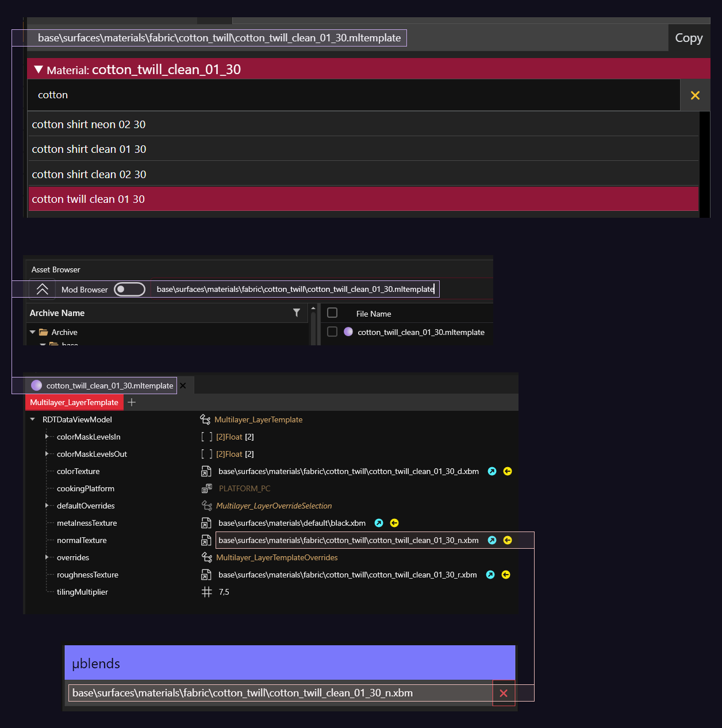Viewport: 722px width, 728px height.
Task: Click the yellow arrow icon beside normalTexture path
Action: click(x=508, y=540)
